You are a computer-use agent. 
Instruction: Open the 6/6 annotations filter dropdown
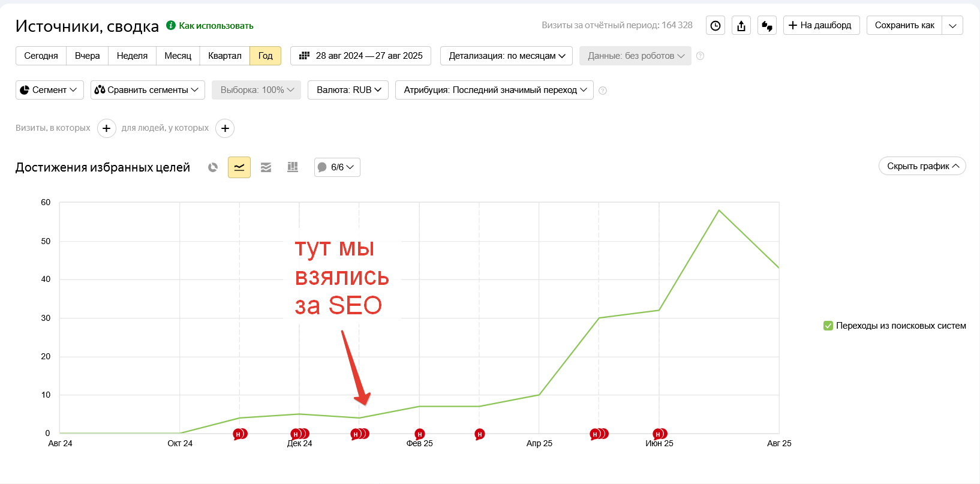pos(337,167)
